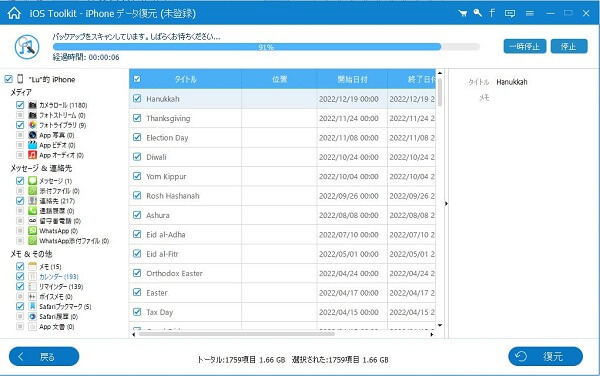
Task: Select カレンダー (193) category
Action: 59,277
